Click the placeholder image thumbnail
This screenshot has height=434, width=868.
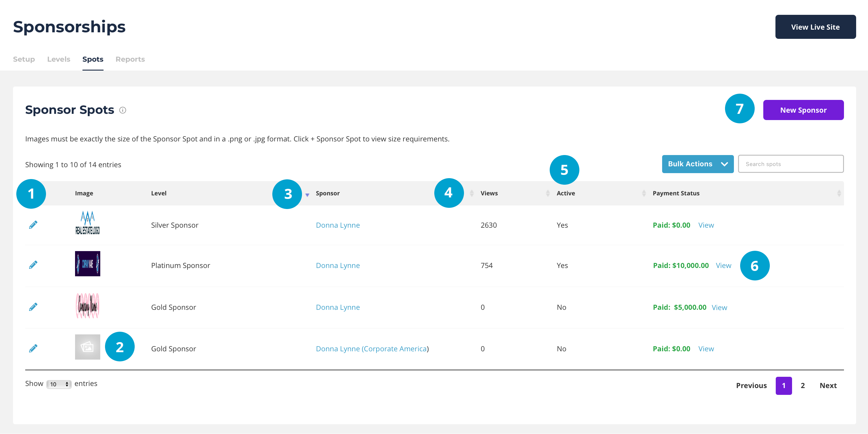pyautogui.click(x=87, y=347)
